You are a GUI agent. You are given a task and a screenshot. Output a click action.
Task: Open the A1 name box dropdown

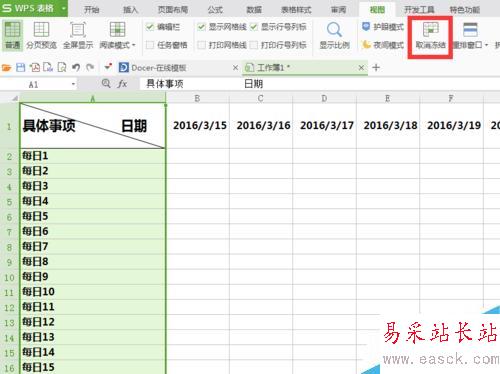click(x=73, y=84)
